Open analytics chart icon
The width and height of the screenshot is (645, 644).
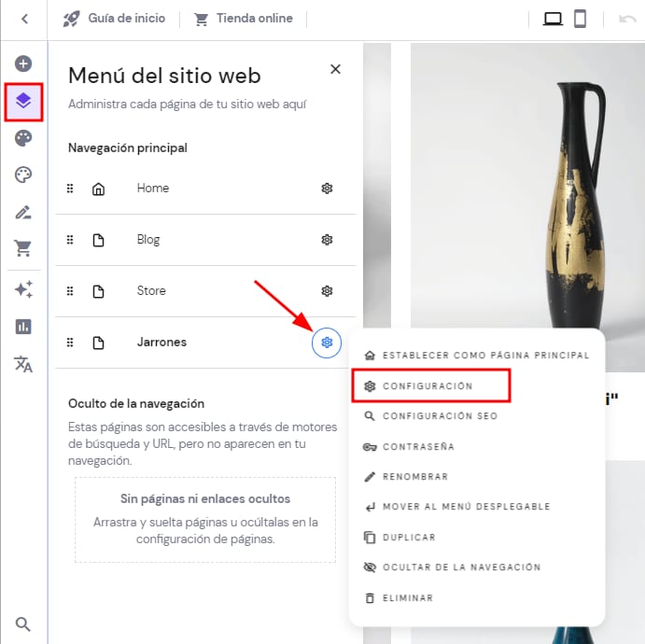23,327
